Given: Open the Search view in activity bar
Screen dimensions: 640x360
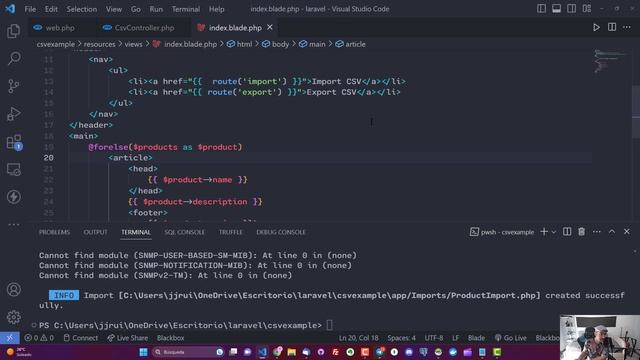Looking at the screenshot, I should click(13, 59).
